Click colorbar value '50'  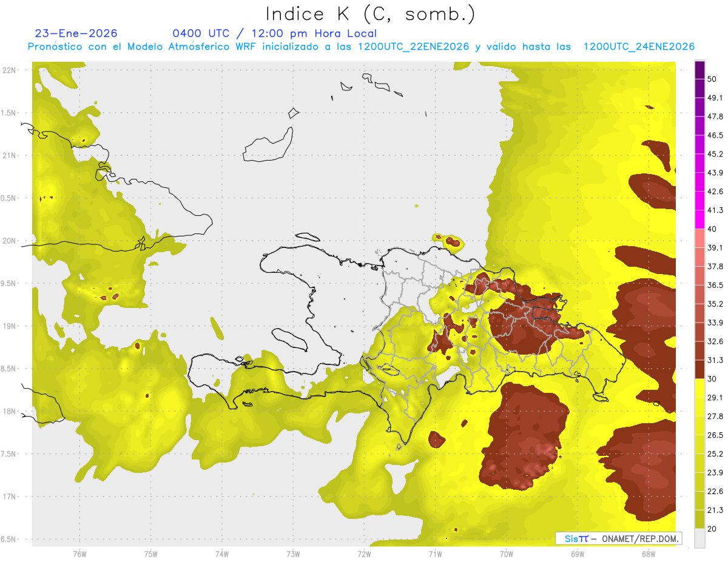tap(712, 79)
